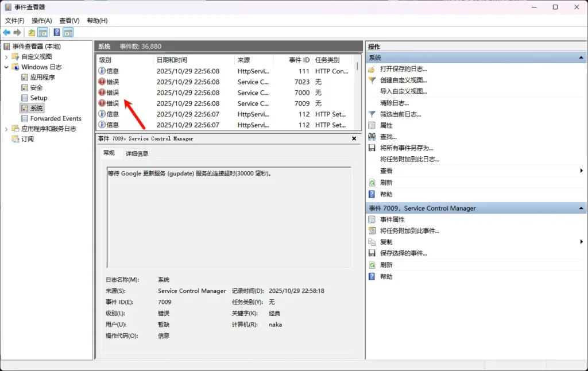Click the forward navigation arrow toolbar icon
This screenshot has width=588, height=371.
tap(17, 32)
